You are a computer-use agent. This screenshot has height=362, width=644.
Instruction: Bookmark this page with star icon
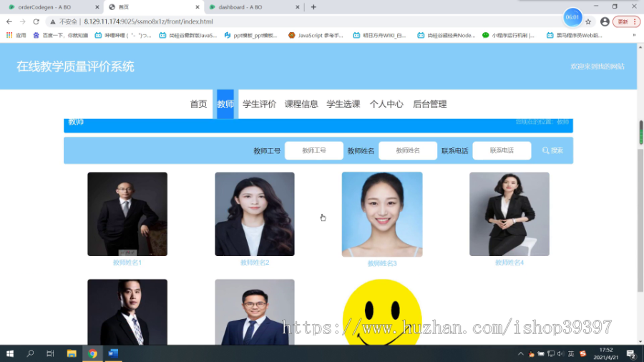tap(588, 21)
